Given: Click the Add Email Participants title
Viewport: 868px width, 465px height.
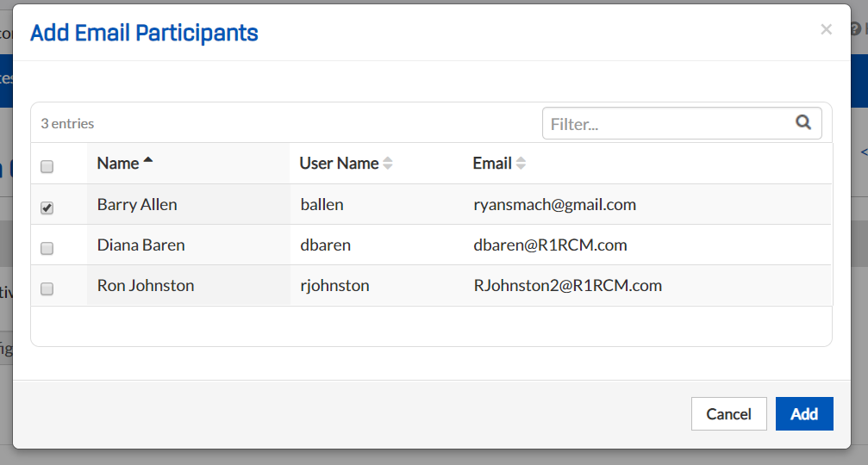Looking at the screenshot, I should (144, 34).
